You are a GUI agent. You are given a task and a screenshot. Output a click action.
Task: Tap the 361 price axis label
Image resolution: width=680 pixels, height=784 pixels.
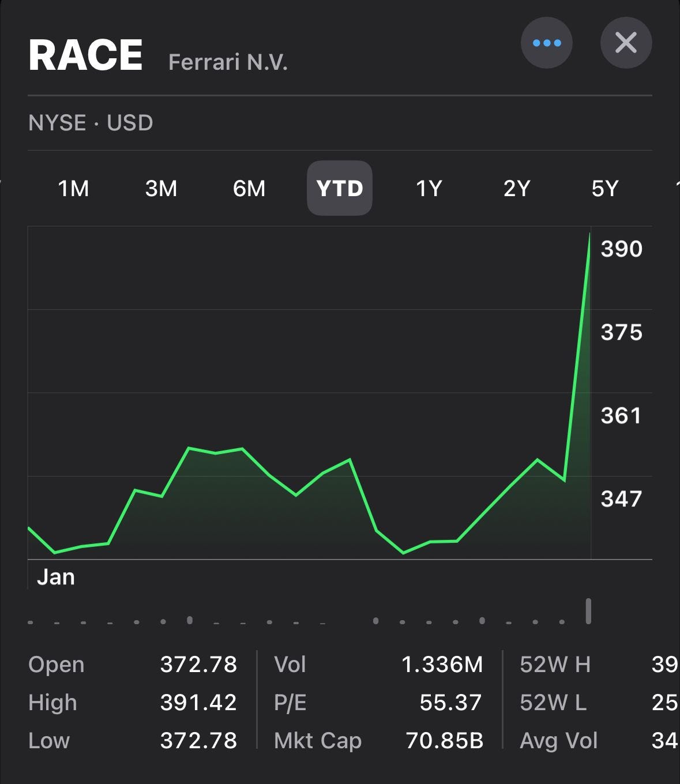621,415
